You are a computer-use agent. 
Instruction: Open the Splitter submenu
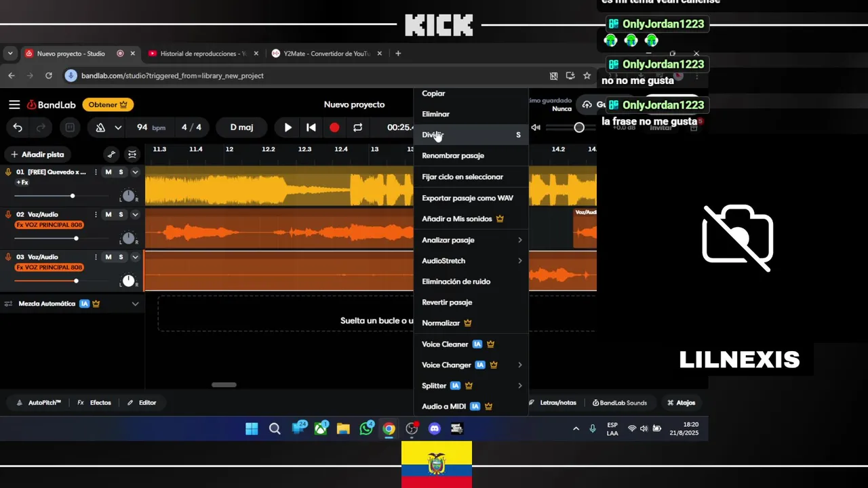471,386
